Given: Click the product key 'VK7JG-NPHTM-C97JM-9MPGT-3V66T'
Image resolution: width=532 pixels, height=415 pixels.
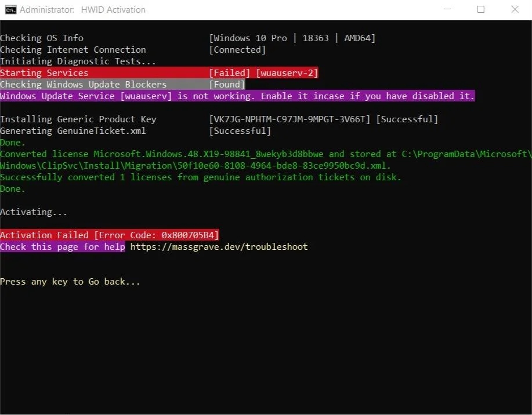Looking at the screenshot, I should (x=289, y=119).
